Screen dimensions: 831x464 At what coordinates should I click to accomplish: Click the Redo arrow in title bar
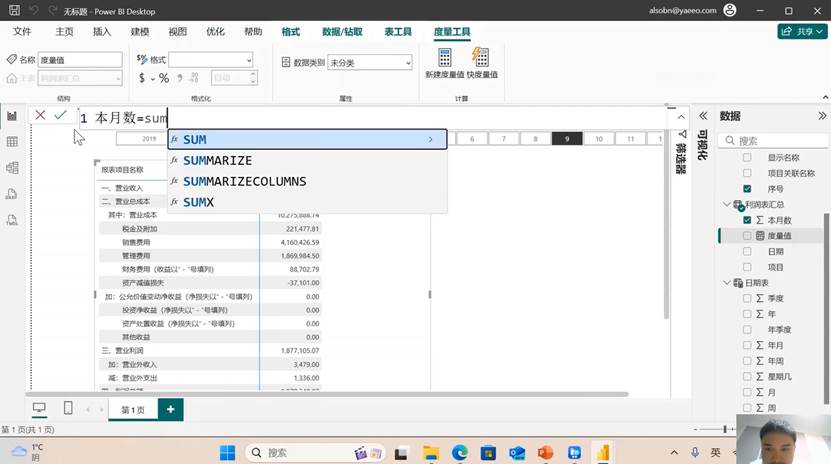[x=52, y=10]
